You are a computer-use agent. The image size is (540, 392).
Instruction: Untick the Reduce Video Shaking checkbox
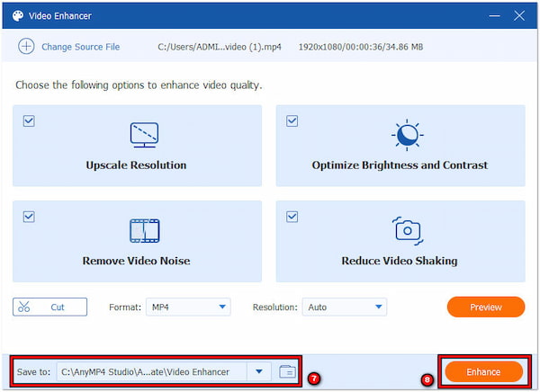pyautogui.click(x=292, y=216)
